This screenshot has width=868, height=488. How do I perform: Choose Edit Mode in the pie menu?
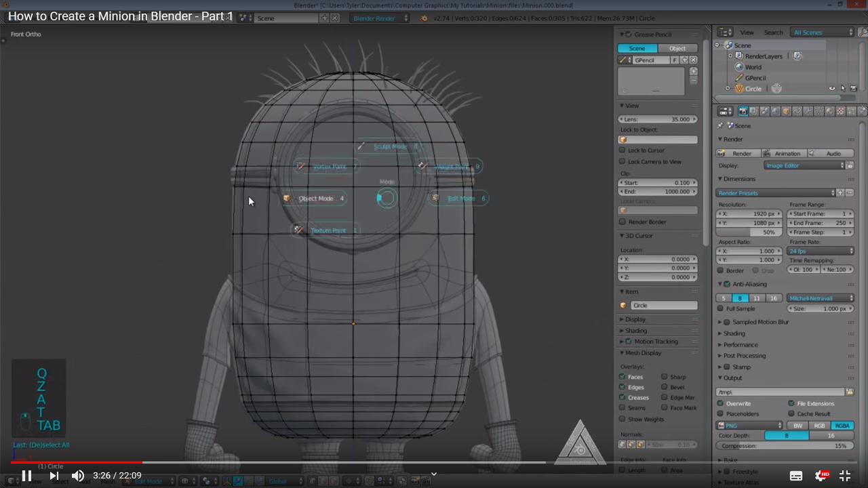click(459, 199)
